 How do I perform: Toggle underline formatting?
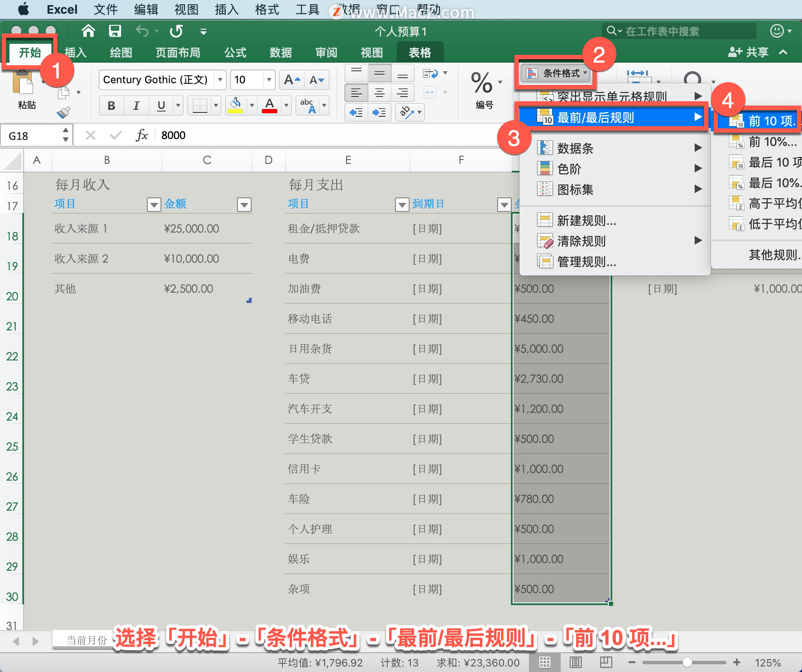click(161, 106)
